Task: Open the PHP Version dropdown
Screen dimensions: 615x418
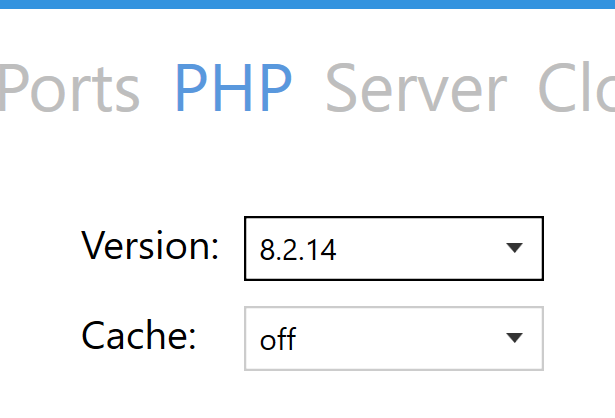Action: 393,248
